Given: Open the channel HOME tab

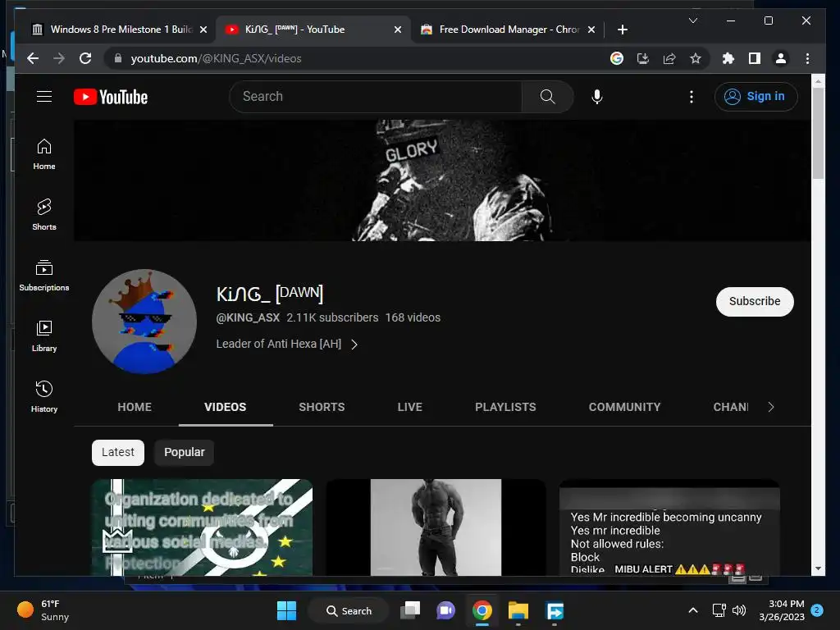Looking at the screenshot, I should [x=135, y=407].
